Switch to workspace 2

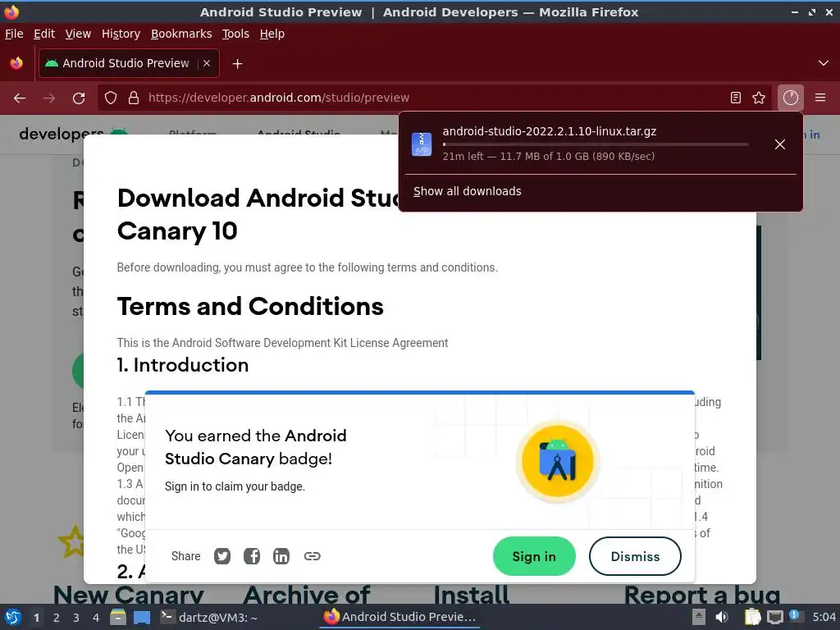(57, 618)
